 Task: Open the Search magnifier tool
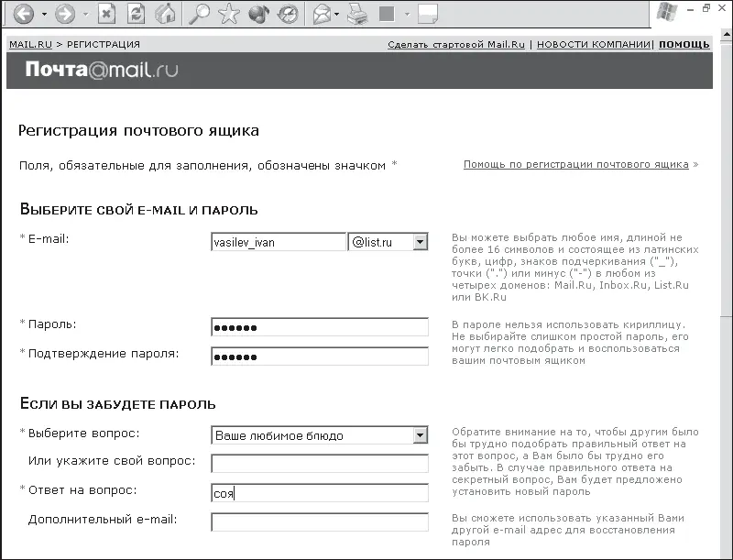[x=199, y=15]
